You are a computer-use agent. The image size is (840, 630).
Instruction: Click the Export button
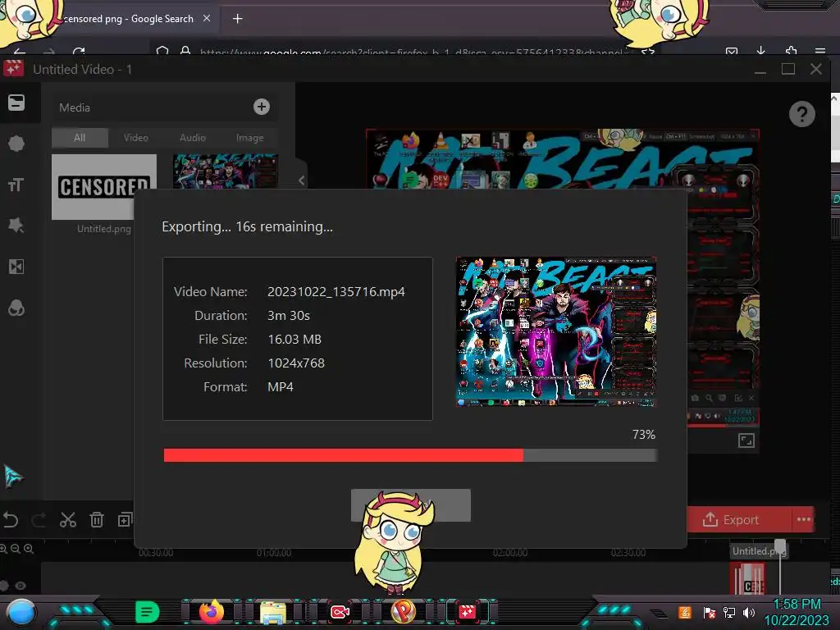(739, 519)
